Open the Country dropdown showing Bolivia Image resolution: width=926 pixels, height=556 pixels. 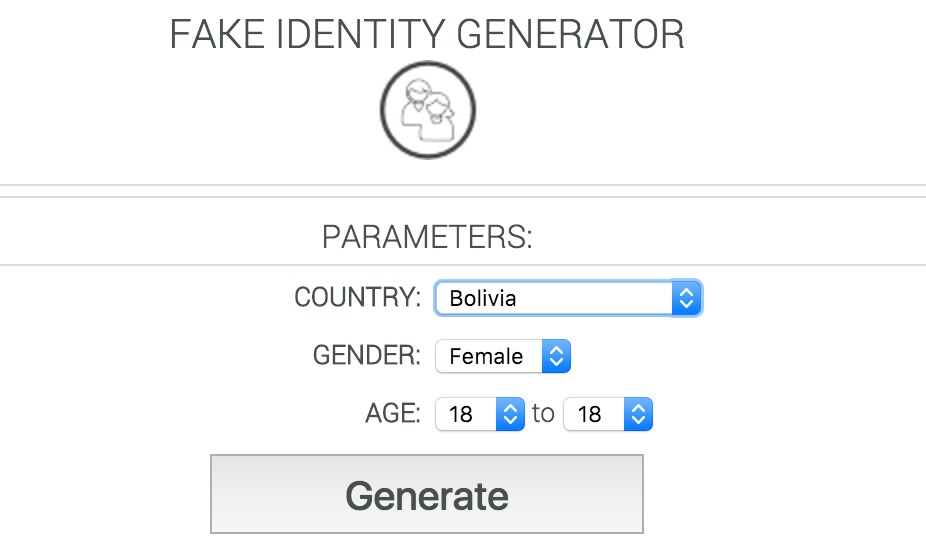click(555, 298)
